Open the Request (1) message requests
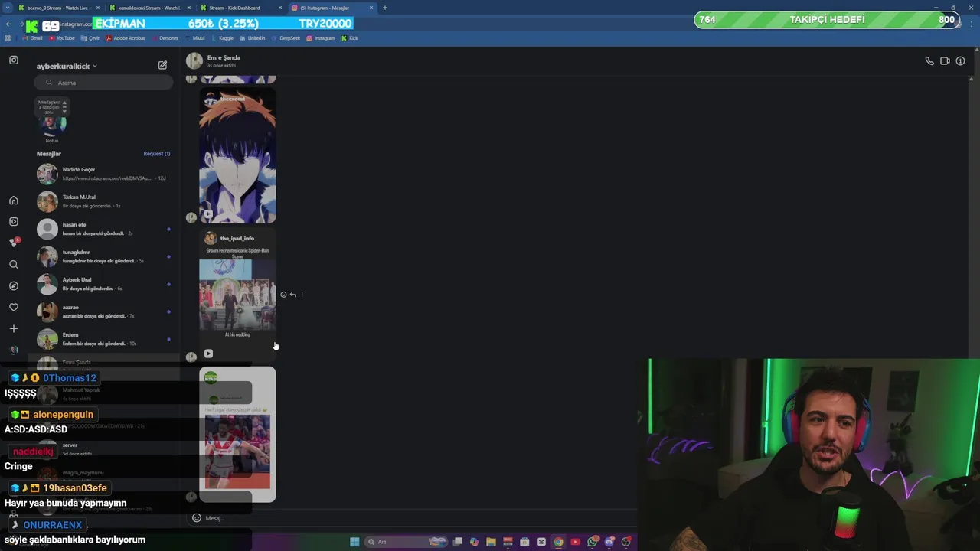The width and height of the screenshot is (980, 551). coord(157,154)
